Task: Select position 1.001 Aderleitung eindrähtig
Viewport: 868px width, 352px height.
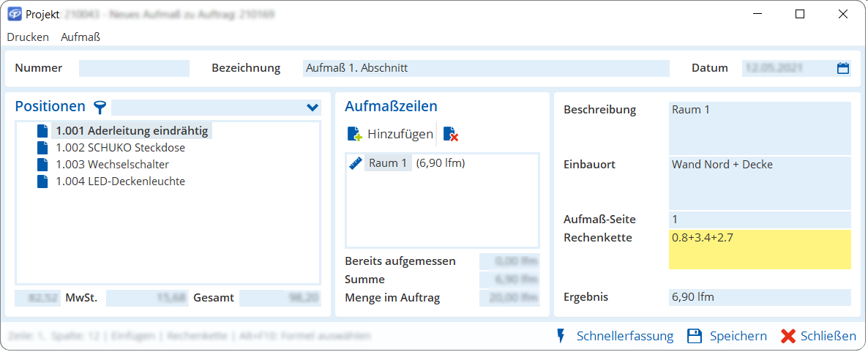Action: coord(132,132)
